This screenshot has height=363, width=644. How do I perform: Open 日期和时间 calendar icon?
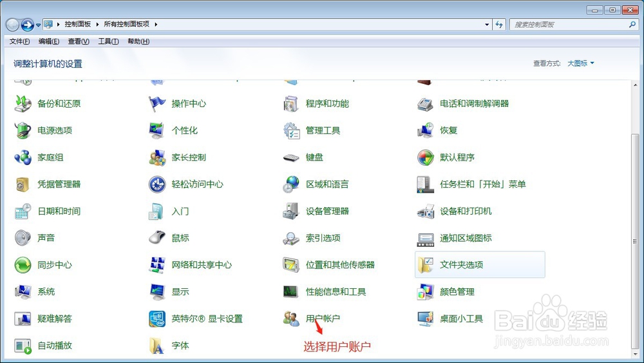(23, 211)
